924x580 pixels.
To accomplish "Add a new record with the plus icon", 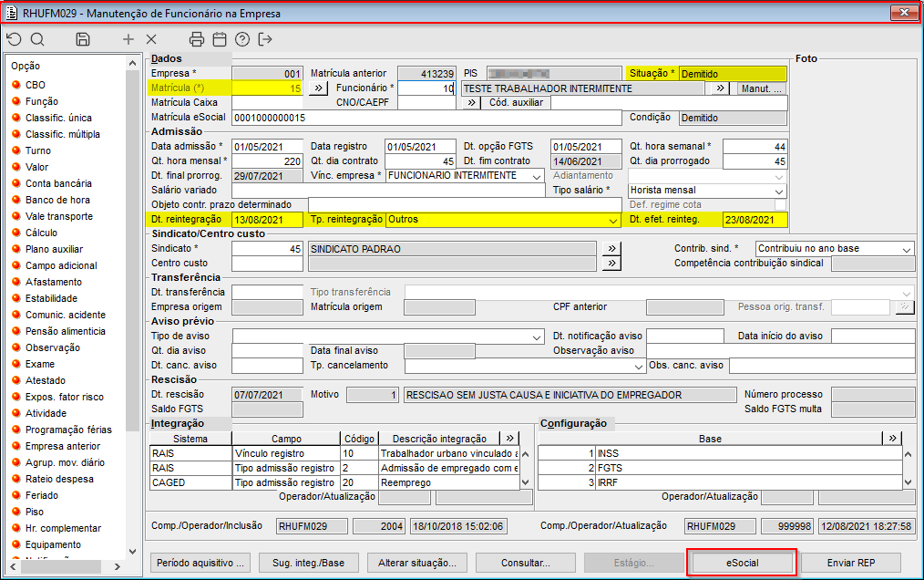I will (128, 39).
